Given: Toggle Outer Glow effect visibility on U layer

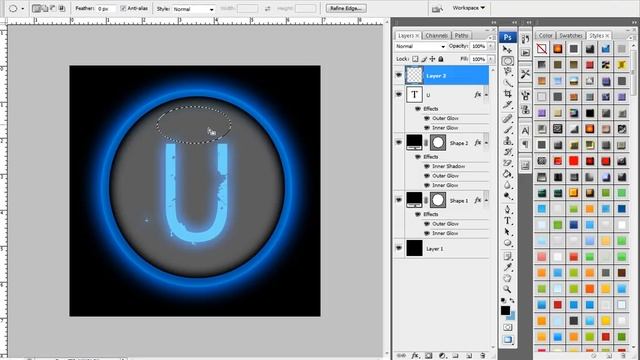Looking at the screenshot, I should [x=427, y=118].
